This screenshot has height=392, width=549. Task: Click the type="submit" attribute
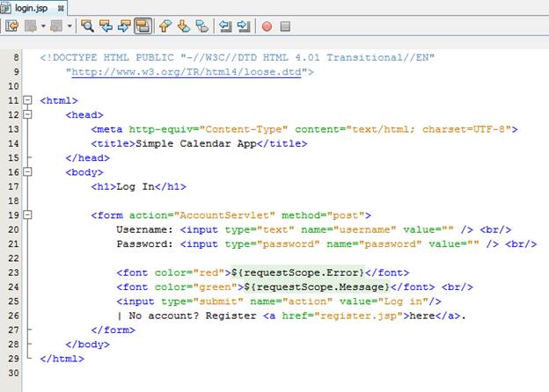point(202,301)
